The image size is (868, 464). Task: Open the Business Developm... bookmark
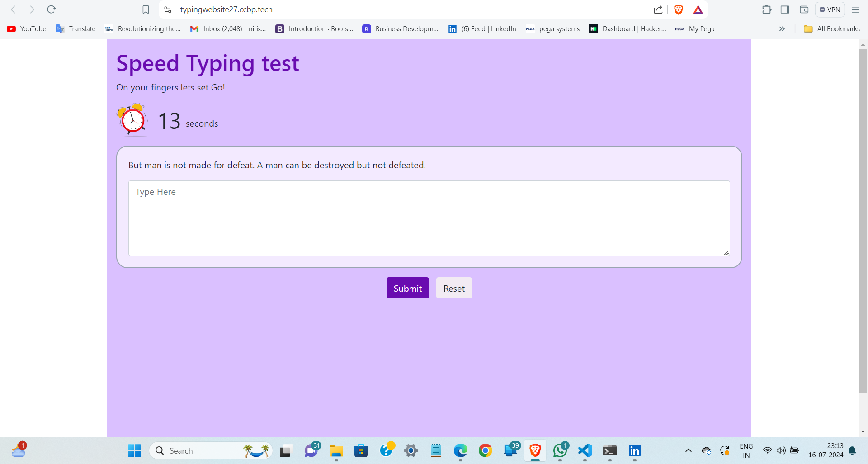[x=401, y=29]
